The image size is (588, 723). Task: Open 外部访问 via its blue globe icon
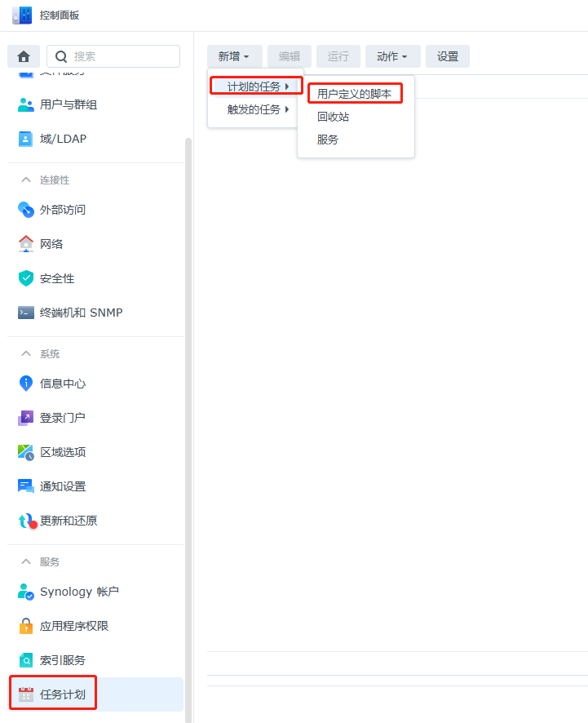click(x=26, y=210)
